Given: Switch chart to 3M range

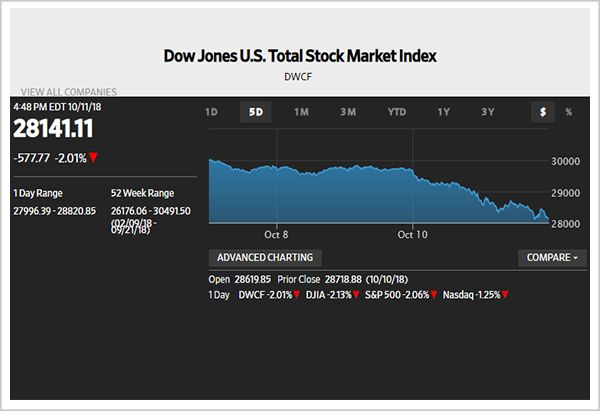Looking at the screenshot, I should click(x=348, y=112).
